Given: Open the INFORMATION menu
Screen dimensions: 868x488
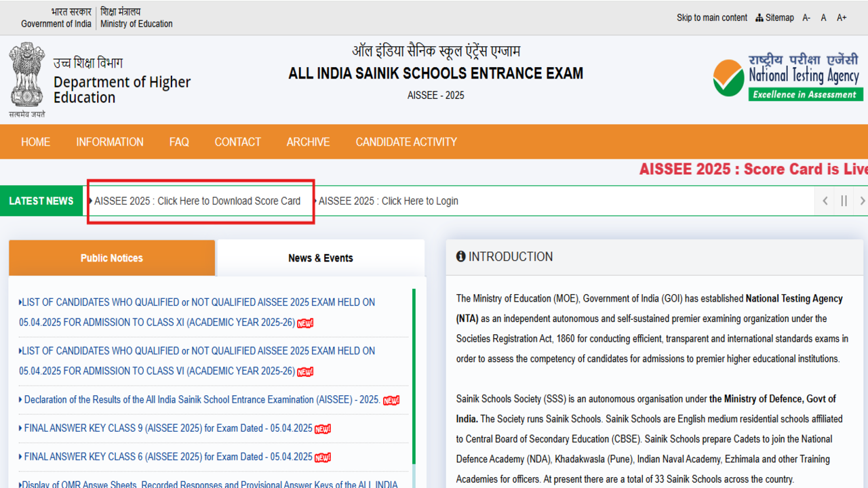Looking at the screenshot, I should (110, 142).
